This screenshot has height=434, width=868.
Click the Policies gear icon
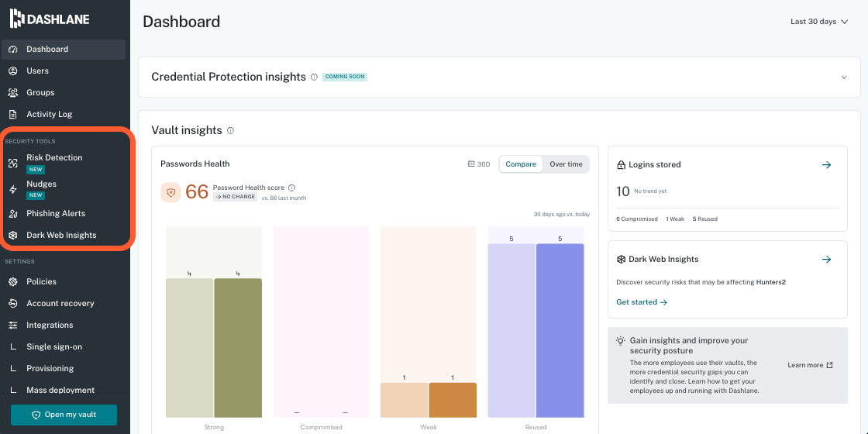(14, 282)
